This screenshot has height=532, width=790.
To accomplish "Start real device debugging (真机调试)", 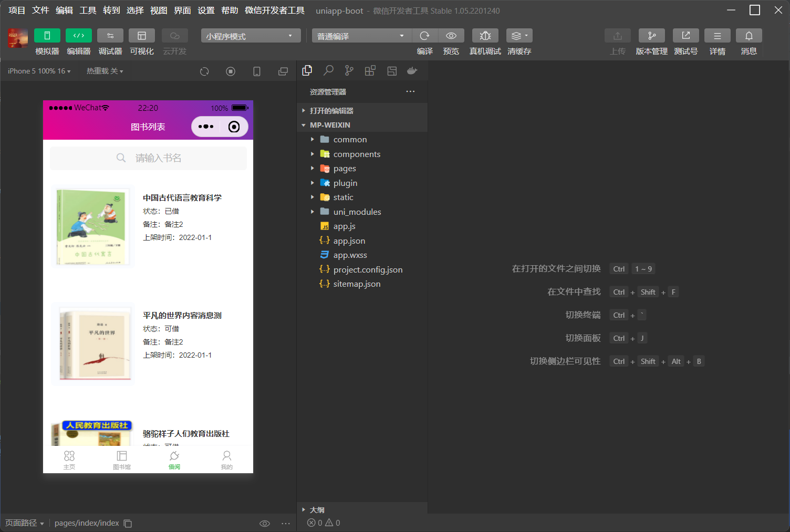I will tap(485, 35).
